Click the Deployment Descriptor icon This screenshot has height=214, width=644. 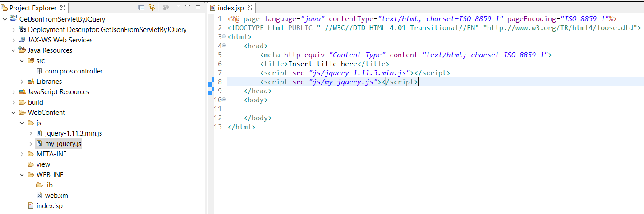(x=22, y=30)
